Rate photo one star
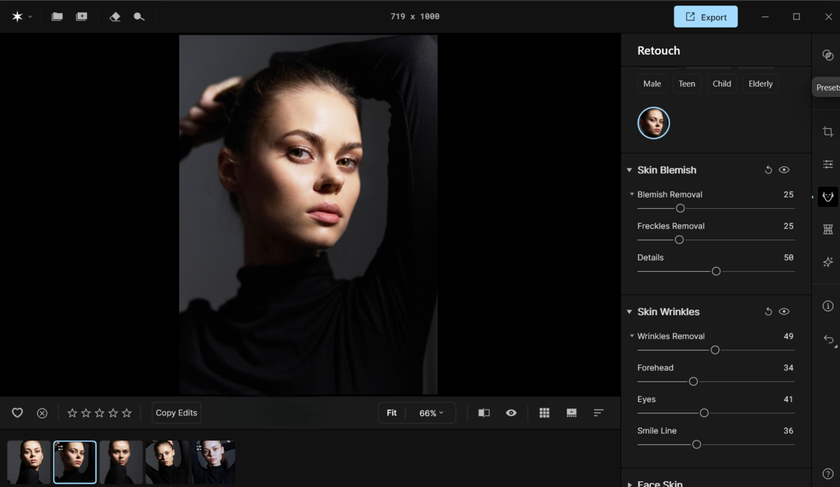Screen dimensions: 840x487 (72, 413)
